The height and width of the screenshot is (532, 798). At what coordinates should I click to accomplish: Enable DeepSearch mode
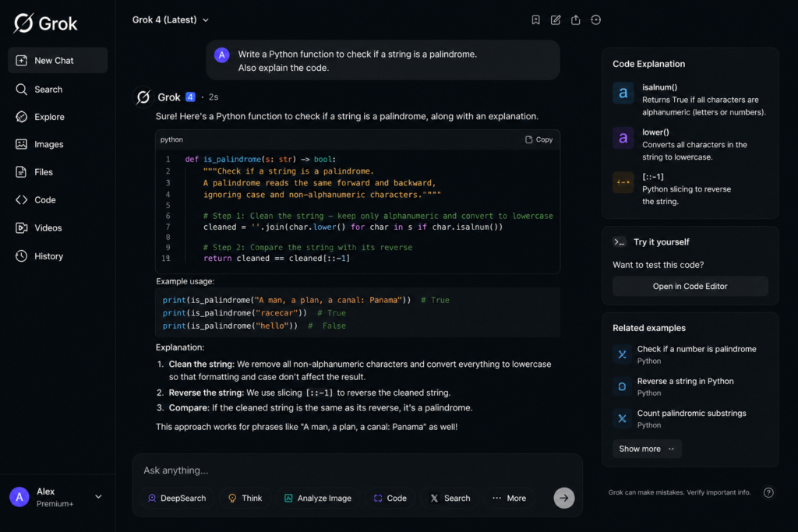coord(177,498)
